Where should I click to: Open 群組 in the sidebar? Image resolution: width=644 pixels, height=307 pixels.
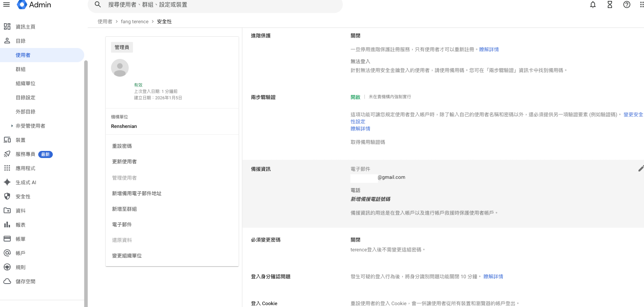click(21, 69)
